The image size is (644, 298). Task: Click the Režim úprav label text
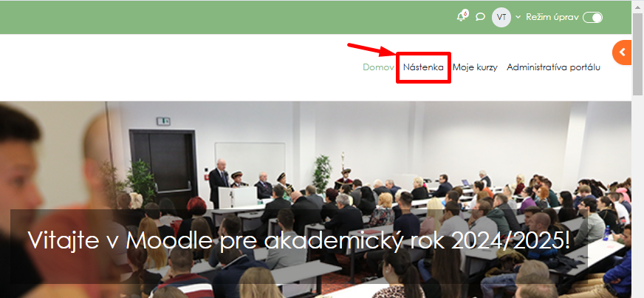pos(552,17)
